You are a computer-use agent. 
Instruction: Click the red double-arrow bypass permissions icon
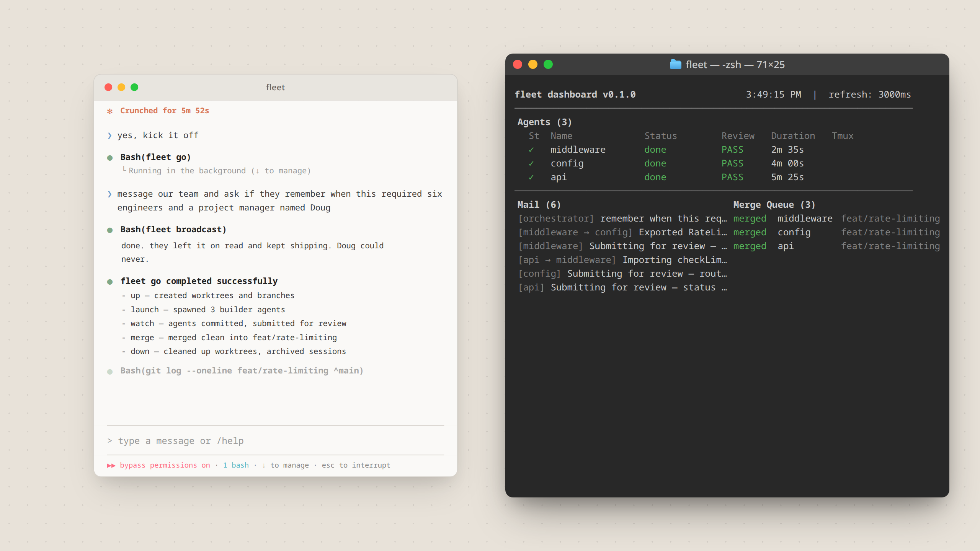[x=111, y=465]
